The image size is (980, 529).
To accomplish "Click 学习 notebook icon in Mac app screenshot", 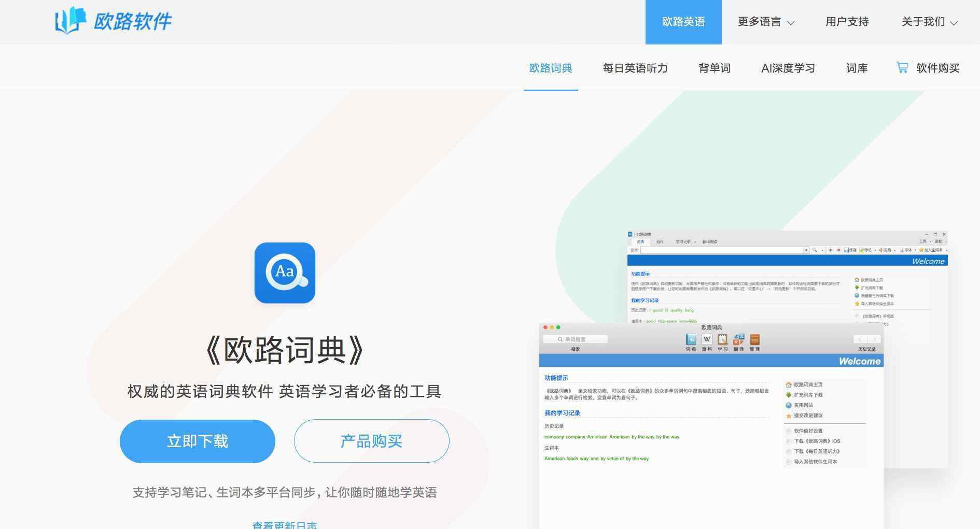I will 722,339.
